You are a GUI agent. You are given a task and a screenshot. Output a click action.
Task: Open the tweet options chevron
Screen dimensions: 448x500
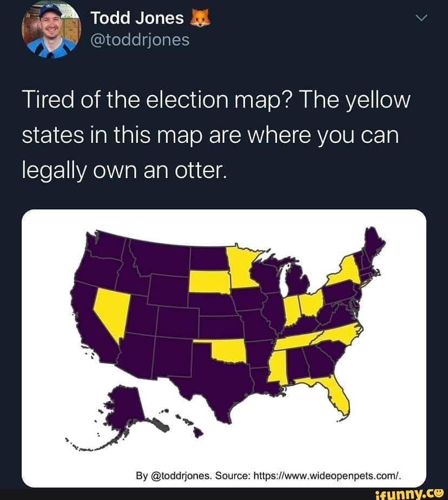421,18
